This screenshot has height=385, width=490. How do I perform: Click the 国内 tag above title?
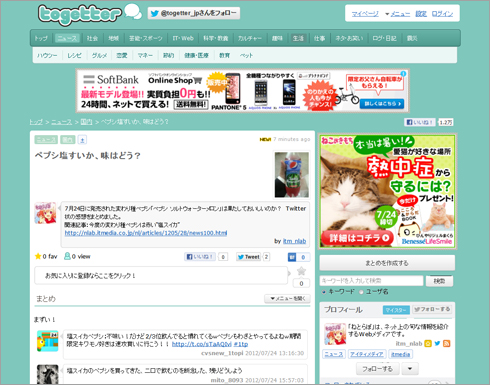pos(68,140)
